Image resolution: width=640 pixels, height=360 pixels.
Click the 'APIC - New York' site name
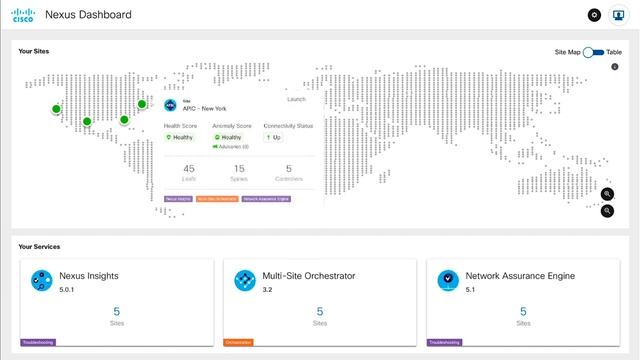tap(204, 109)
